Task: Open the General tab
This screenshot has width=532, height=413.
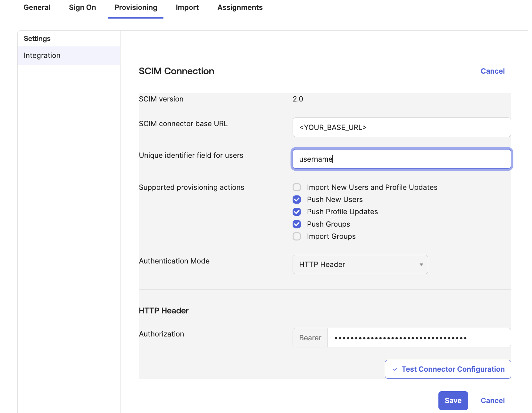Action: [x=37, y=8]
